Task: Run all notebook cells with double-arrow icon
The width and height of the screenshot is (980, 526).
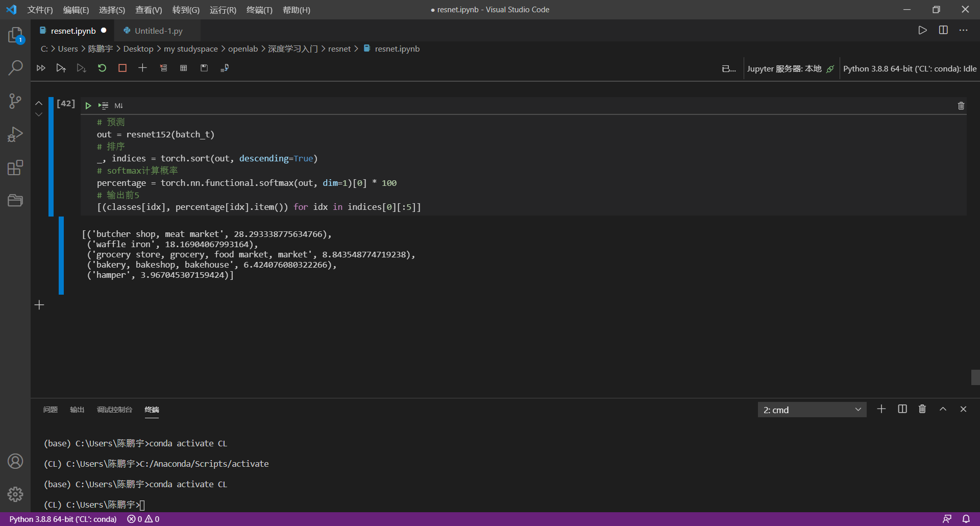Action: 41,68
